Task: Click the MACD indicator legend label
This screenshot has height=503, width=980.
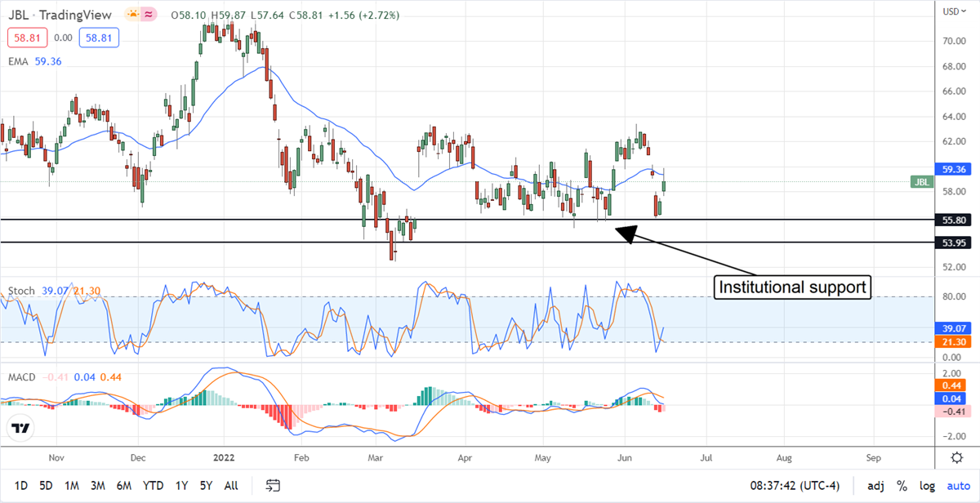Action: [23, 377]
